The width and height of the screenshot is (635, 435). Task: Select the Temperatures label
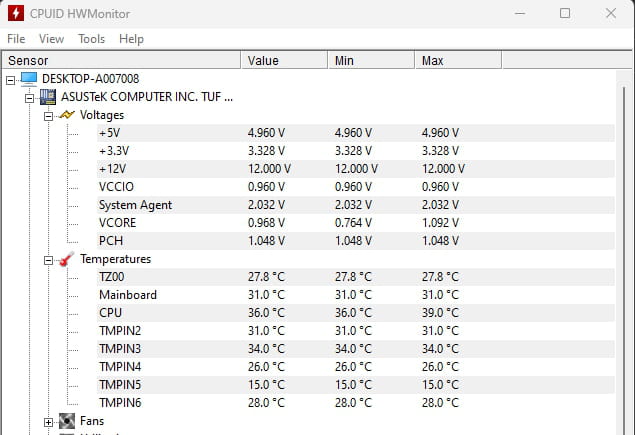[x=115, y=259]
